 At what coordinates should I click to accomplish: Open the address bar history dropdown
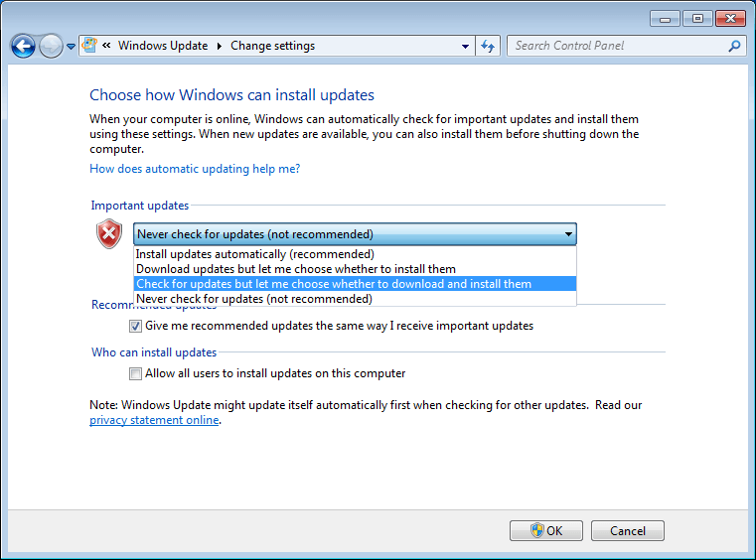[465, 47]
